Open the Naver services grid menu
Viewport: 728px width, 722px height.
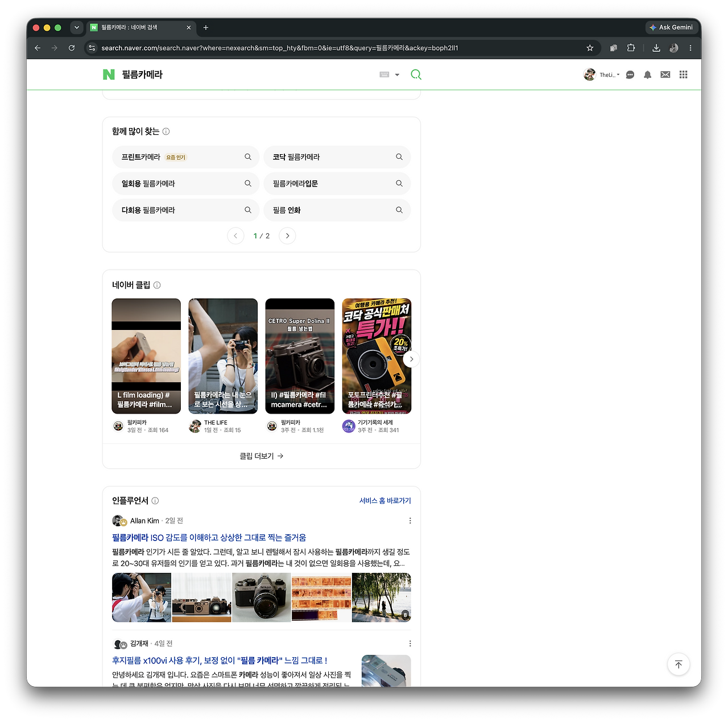[x=683, y=75]
